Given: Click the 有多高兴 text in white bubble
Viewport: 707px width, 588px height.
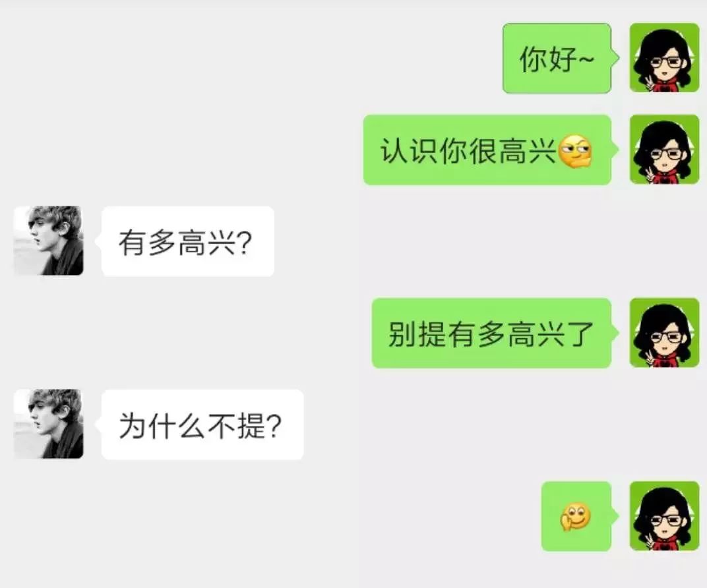Looking at the screenshot, I should (177, 243).
